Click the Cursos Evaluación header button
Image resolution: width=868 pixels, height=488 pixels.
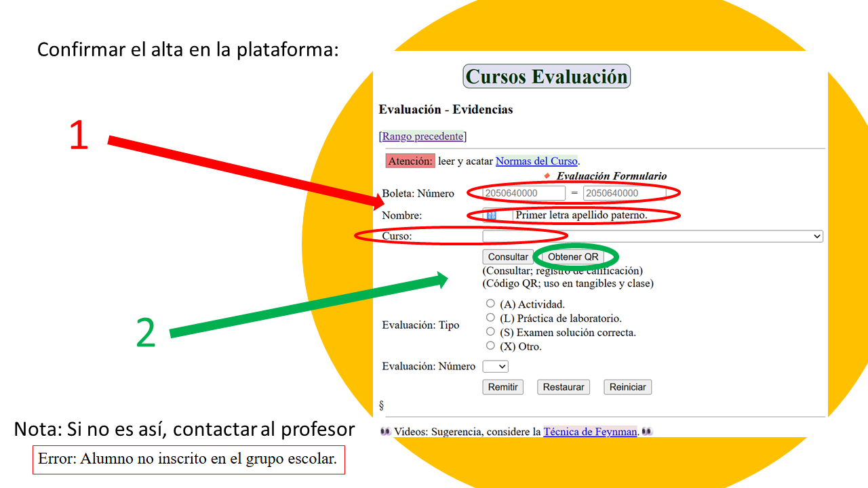click(x=547, y=77)
